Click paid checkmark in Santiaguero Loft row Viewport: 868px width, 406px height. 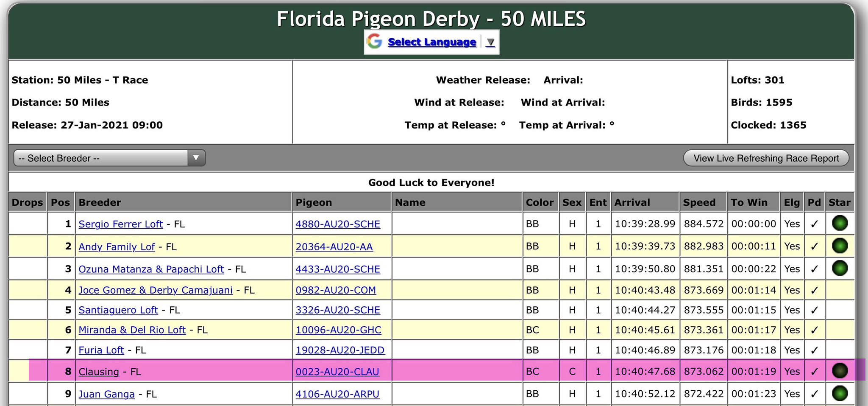pos(814,310)
